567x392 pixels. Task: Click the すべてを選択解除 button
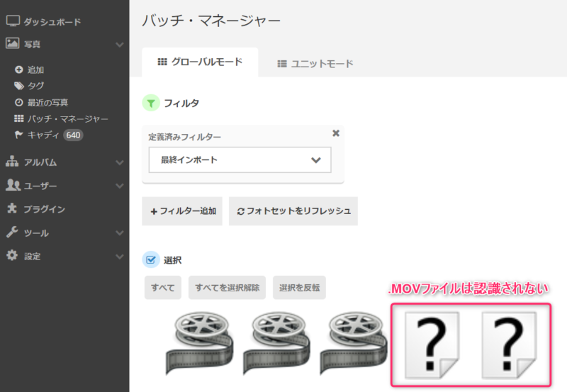(227, 288)
